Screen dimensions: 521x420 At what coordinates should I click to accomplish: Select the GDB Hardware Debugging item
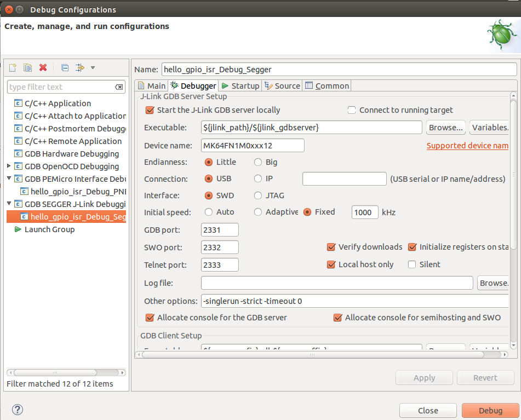pos(66,154)
